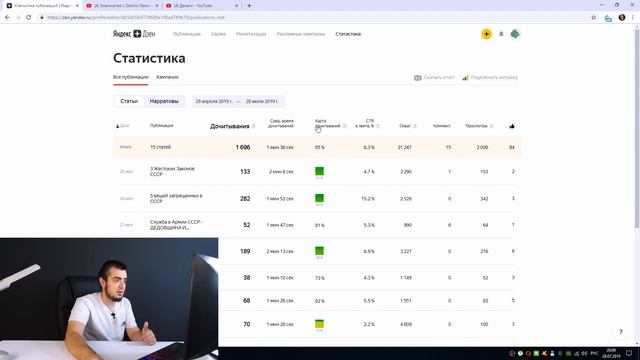Click the taskbar volume icon
The width and height of the screenshot is (640, 360).
584,353
